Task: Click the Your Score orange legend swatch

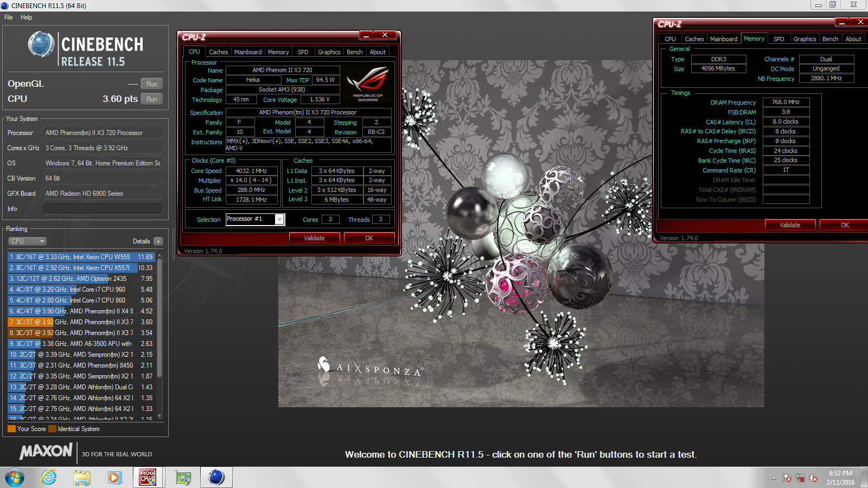Action: point(11,429)
